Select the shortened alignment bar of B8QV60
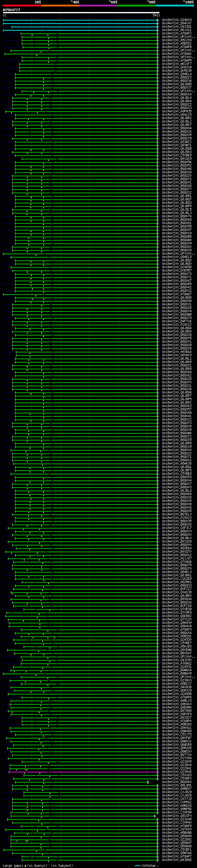Screen dimensions: 197x868 [x=81, y=782]
